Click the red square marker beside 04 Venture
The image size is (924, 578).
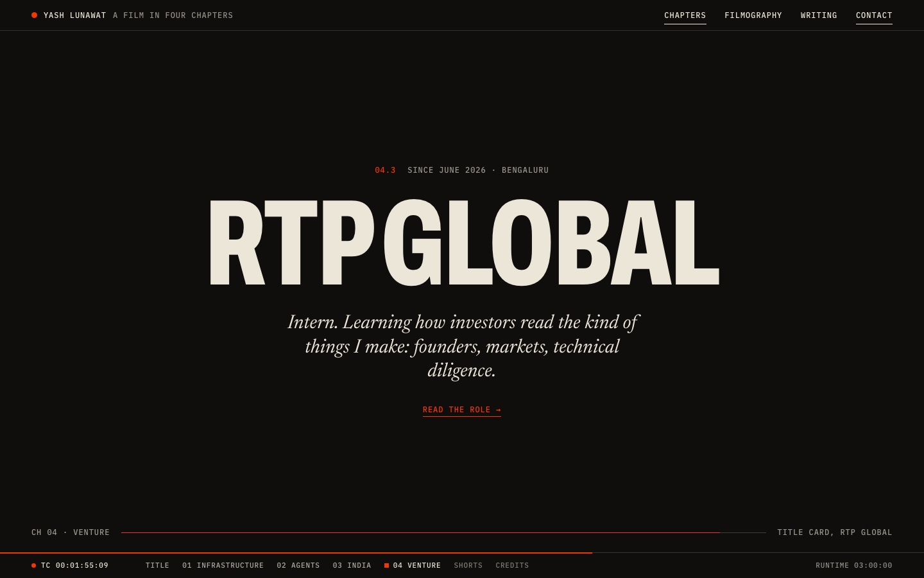click(386, 566)
